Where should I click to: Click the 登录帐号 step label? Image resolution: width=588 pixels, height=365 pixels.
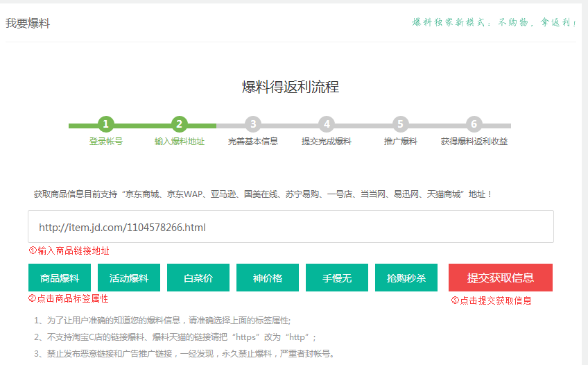pos(106,142)
